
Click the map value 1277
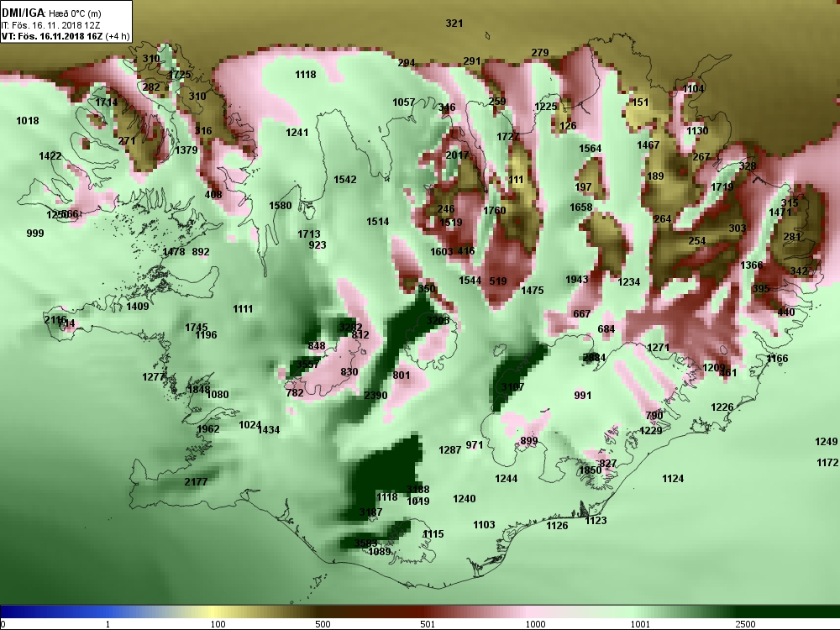[153, 377]
